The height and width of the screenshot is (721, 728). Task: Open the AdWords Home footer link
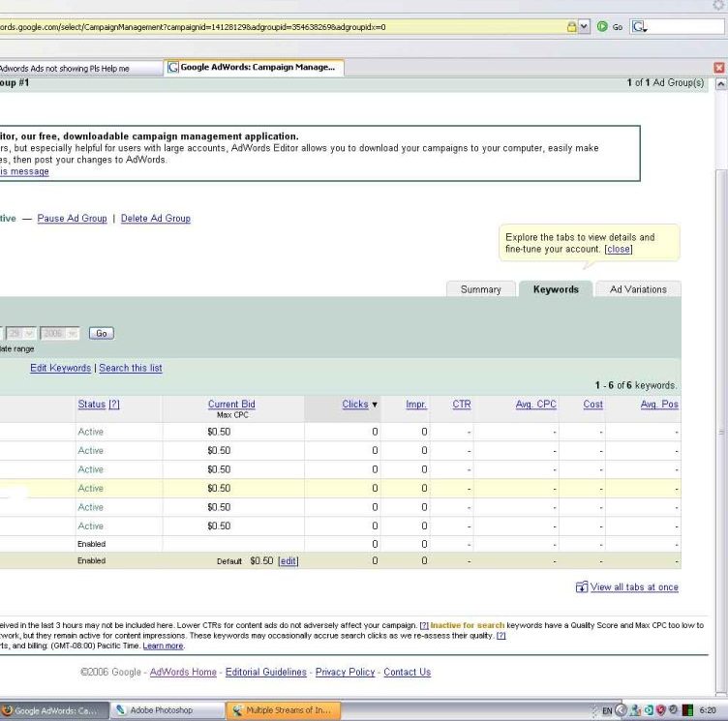click(x=183, y=672)
